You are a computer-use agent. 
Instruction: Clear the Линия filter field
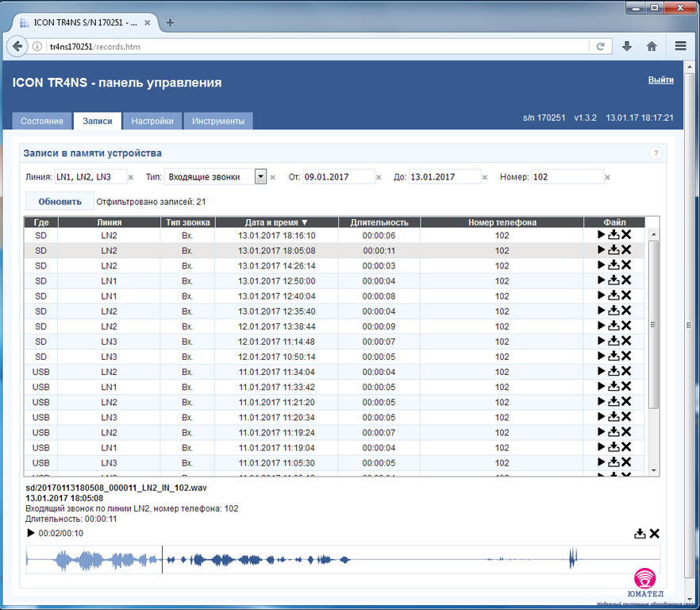point(131,177)
